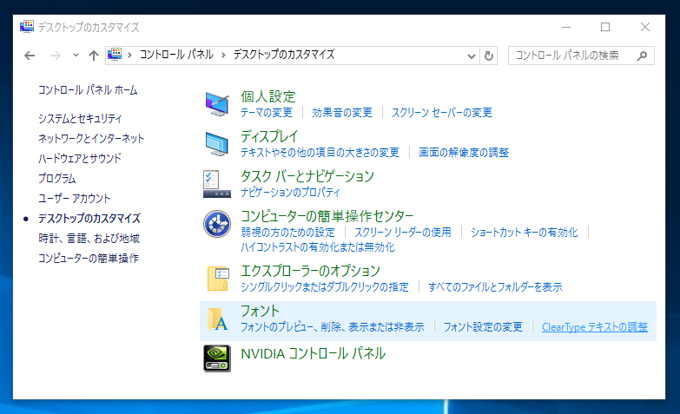Open the 個人設定 heading
680x414 pixels.
(x=268, y=96)
